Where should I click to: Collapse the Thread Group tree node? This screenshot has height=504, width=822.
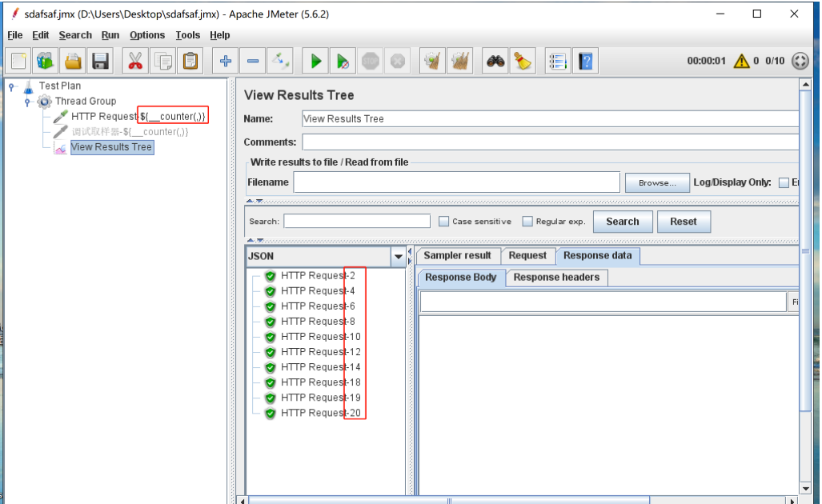[27, 102]
